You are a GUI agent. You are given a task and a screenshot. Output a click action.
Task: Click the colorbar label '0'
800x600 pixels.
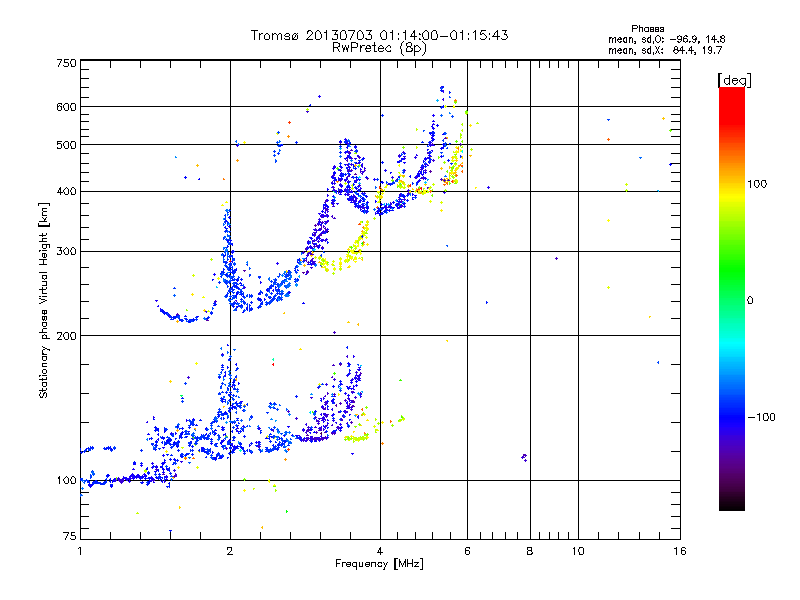[x=750, y=301]
